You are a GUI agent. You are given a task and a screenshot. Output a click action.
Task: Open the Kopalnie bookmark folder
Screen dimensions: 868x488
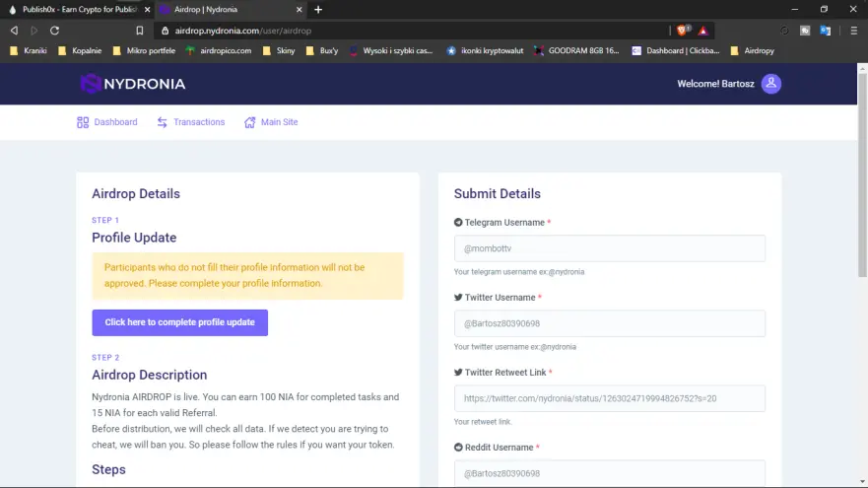tap(80, 50)
